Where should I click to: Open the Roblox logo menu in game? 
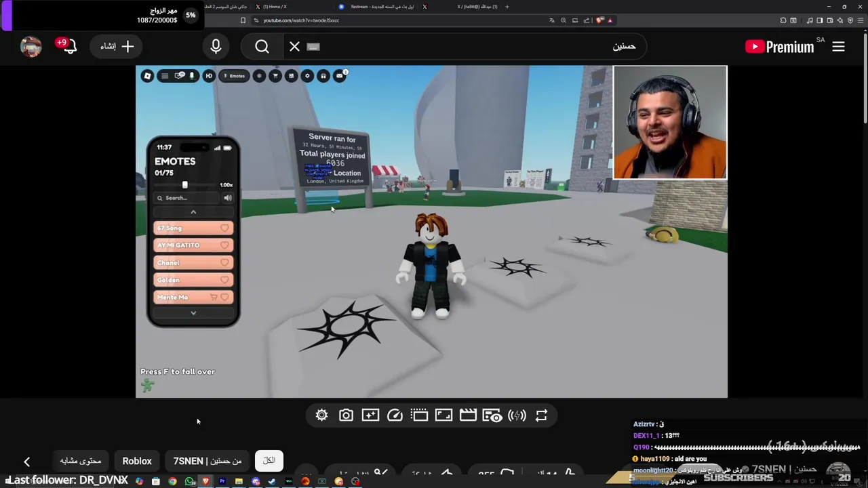click(147, 76)
